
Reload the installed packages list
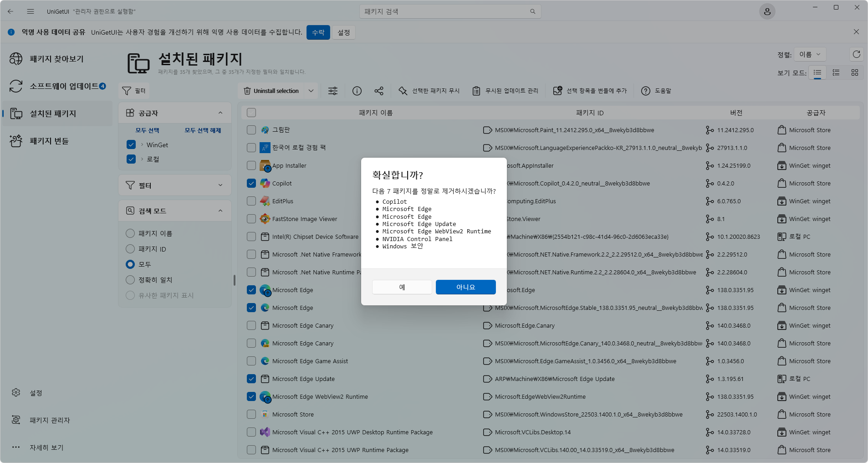click(x=856, y=54)
